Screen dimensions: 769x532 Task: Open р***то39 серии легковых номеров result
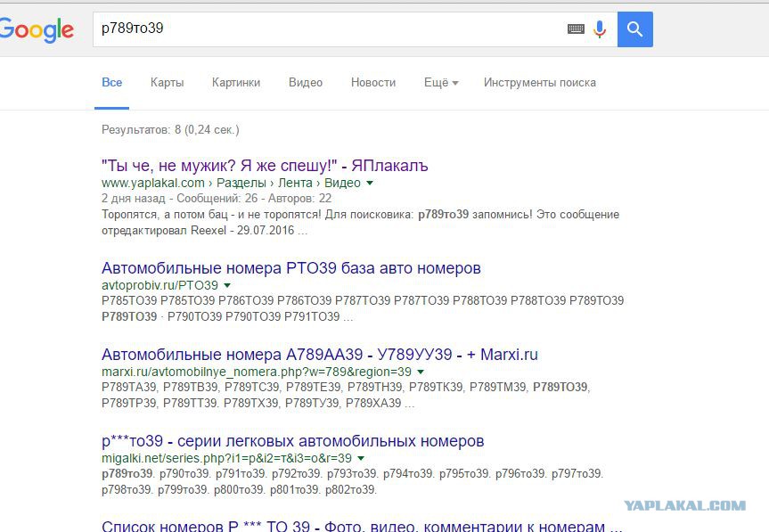292,441
